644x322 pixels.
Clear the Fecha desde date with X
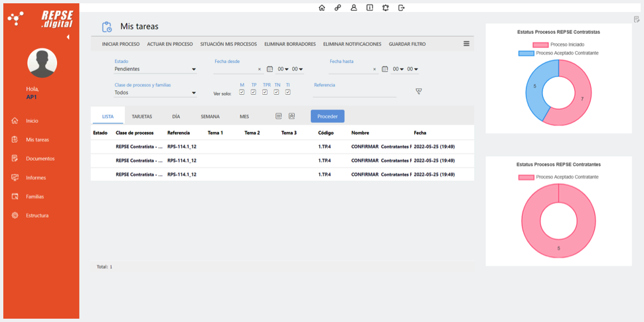pos(259,70)
